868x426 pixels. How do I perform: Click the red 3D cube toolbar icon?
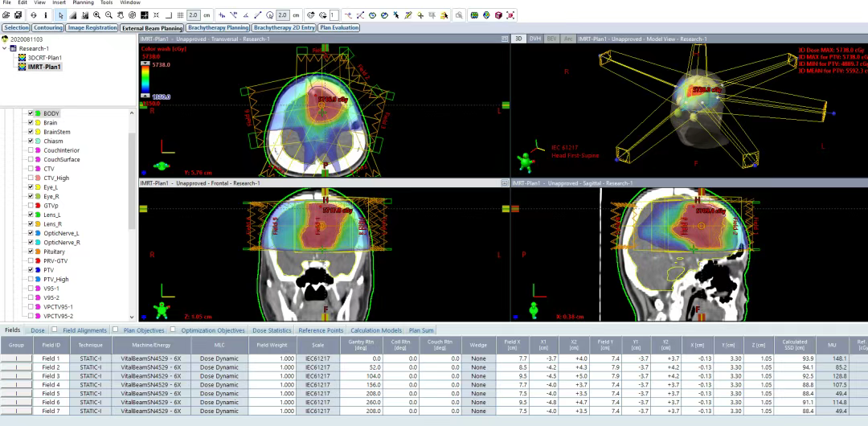tap(498, 15)
